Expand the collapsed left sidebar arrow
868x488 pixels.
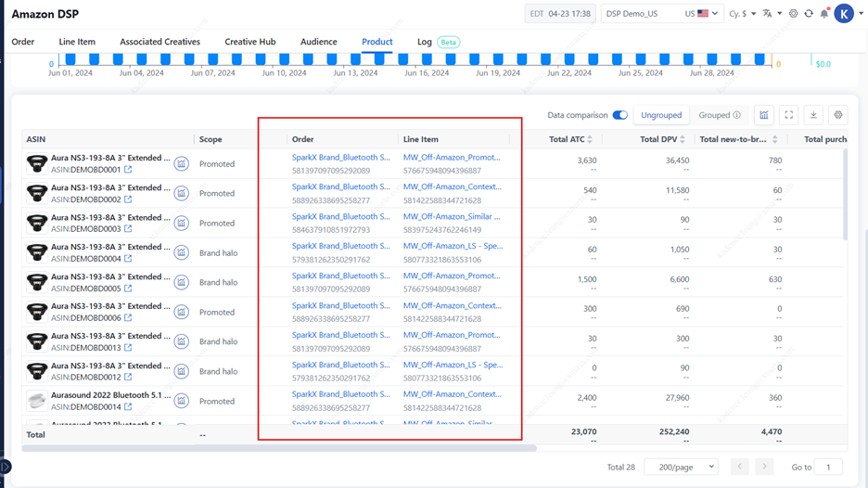[5, 467]
